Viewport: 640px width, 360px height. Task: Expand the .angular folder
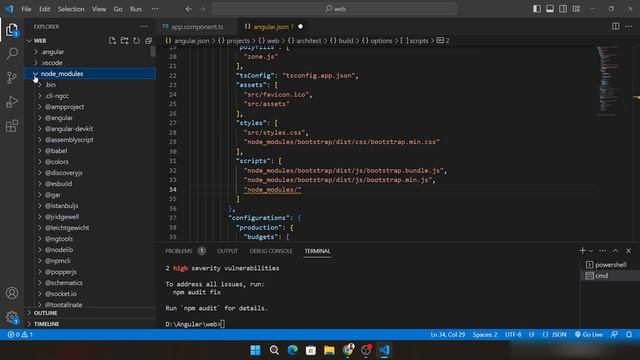click(90, 52)
